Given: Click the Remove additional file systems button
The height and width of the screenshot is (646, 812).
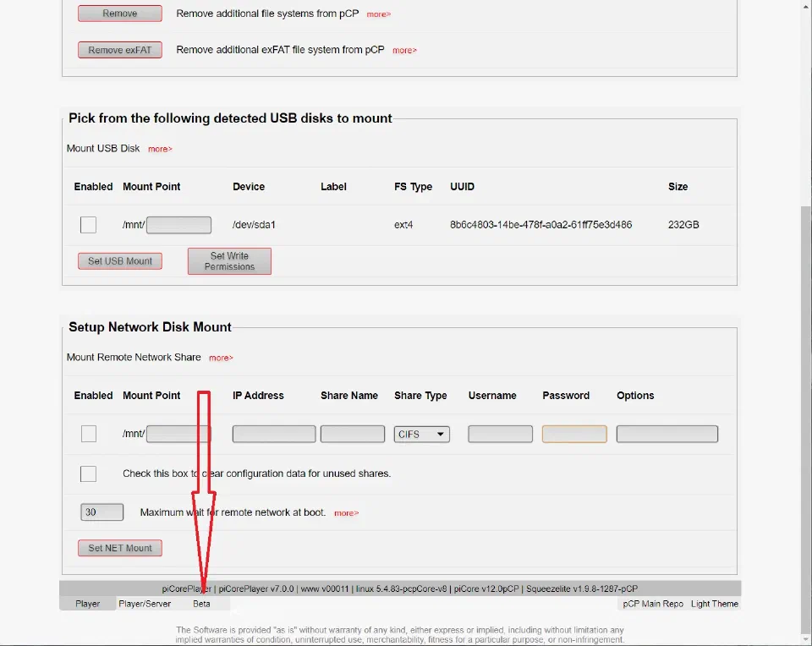Looking at the screenshot, I should 119,14.
